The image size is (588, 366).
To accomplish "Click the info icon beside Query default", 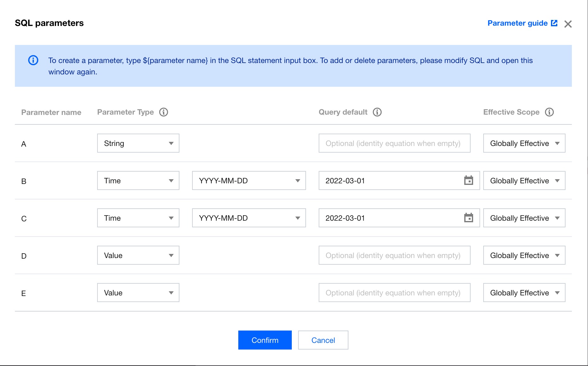I will [377, 112].
